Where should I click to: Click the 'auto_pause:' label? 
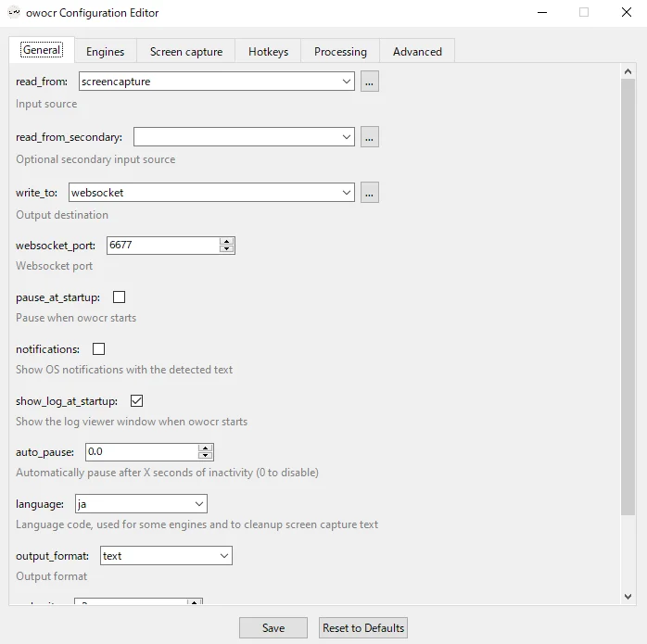[44, 452]
